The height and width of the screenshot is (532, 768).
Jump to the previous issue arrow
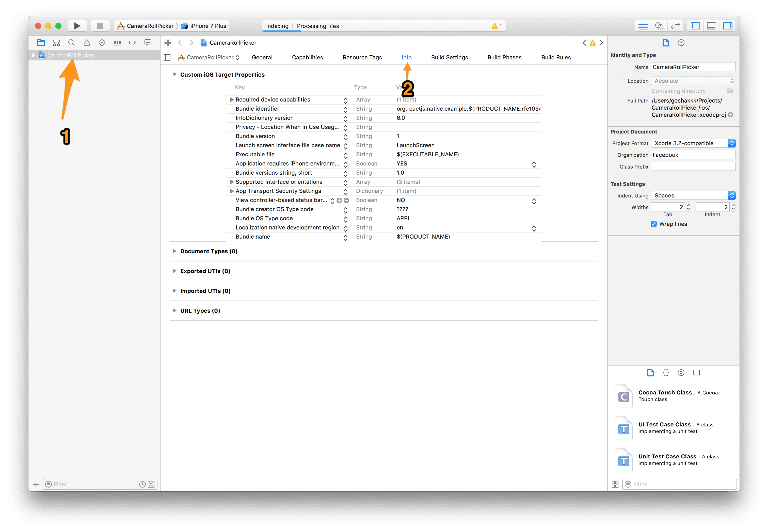coord(584,43)
